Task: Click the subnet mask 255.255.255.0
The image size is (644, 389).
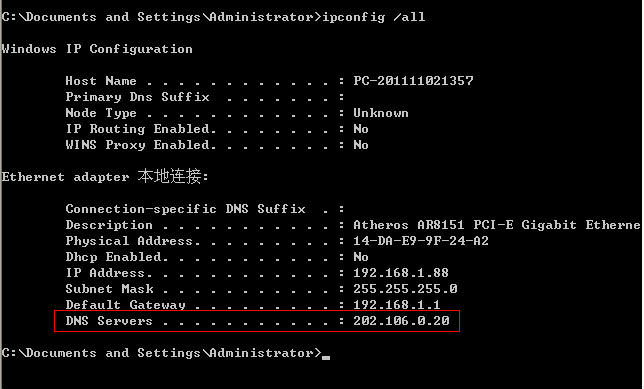Action: (x=405, y=289)
